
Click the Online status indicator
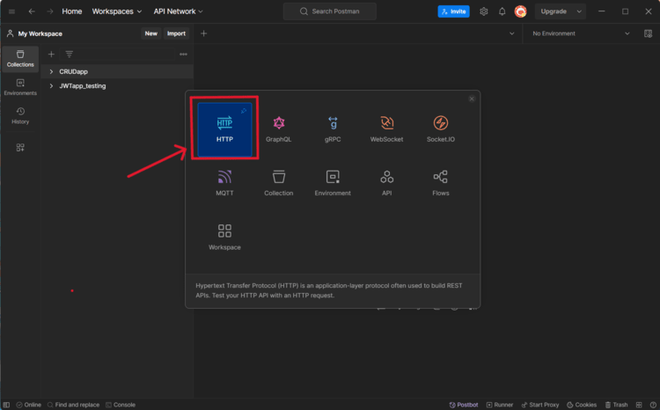(x=29, y=405)
